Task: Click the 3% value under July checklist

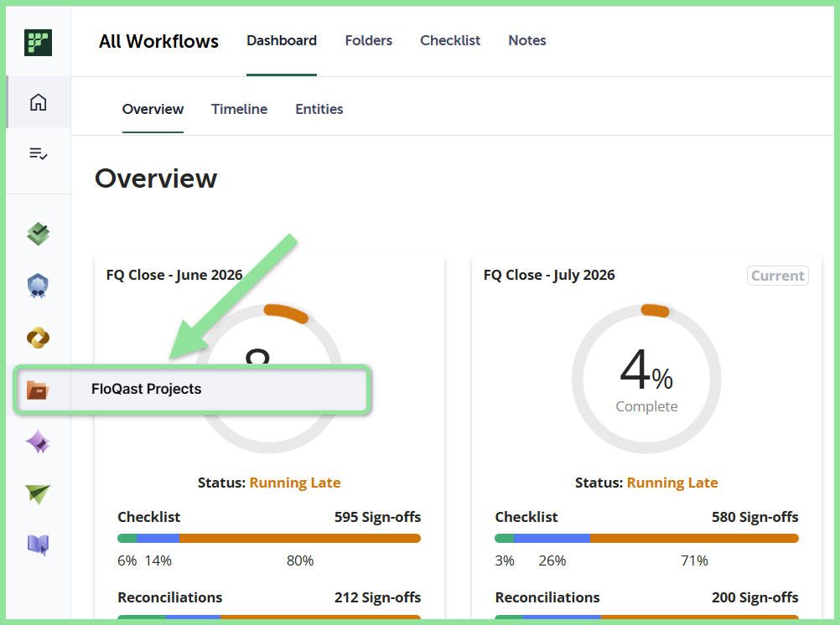Action: [504, 560]
